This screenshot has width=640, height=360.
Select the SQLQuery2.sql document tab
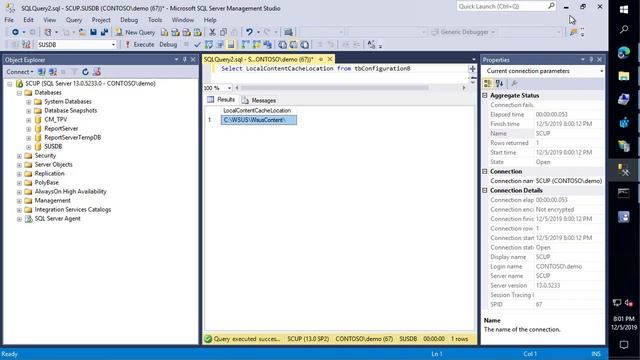(x=259, y=60)
